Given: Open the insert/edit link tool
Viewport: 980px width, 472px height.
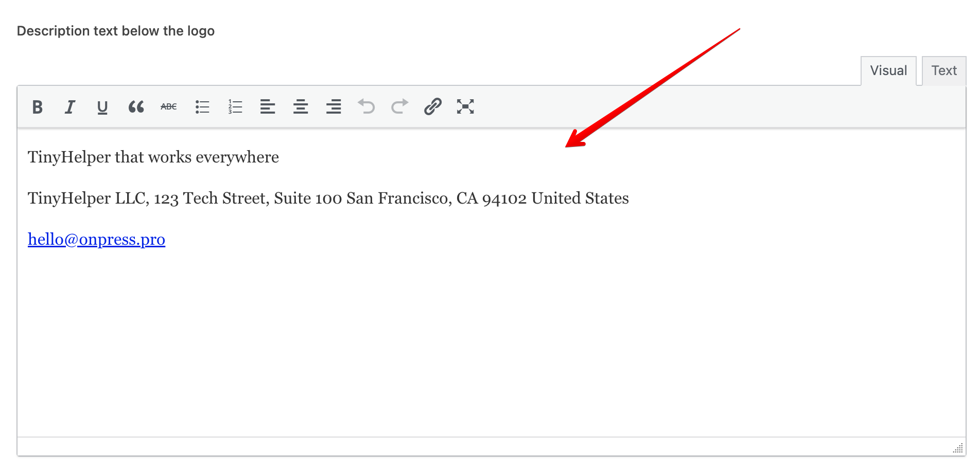Looking at the screenshot, I should pyautogui.click(x=432, y=107).
